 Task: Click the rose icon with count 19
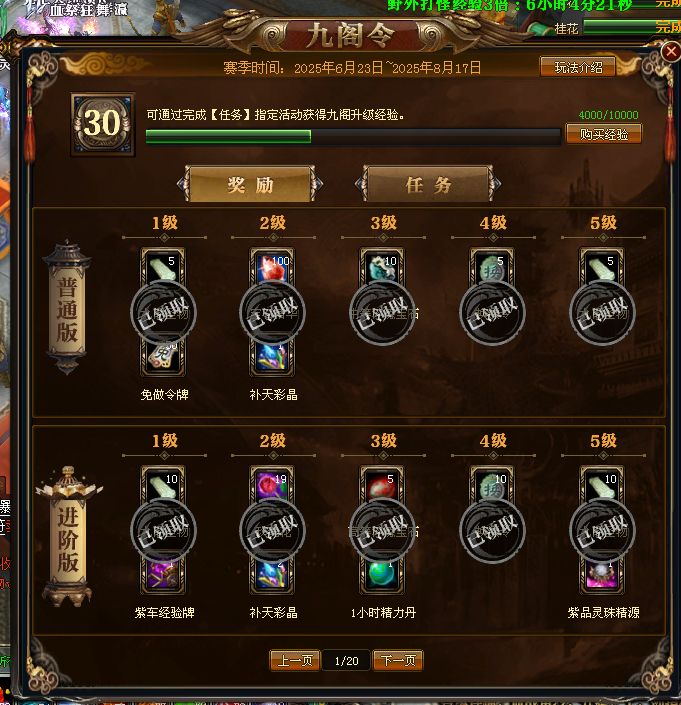pos(272,486)
